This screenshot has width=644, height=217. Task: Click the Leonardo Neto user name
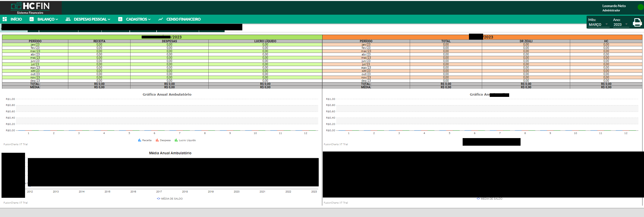coord(614,6)
